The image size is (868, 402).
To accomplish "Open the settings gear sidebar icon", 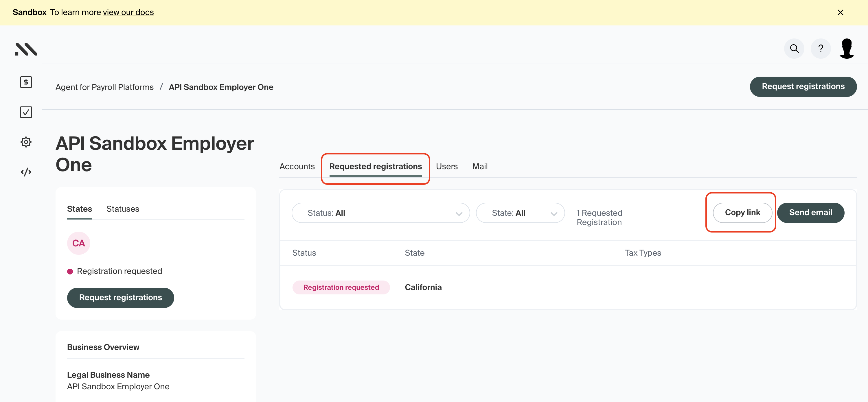I will pyautogui.click(x=26, y=142).
